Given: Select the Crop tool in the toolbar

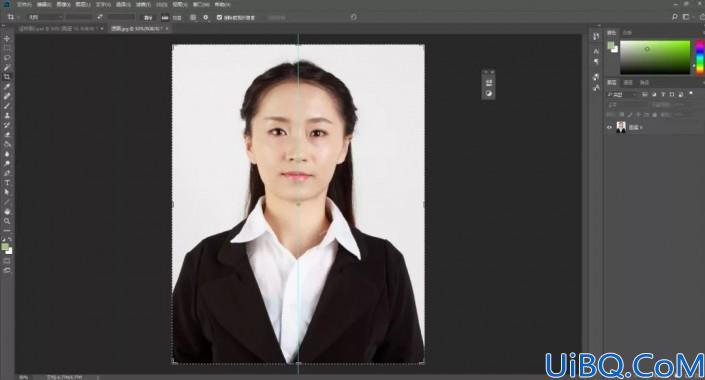Looking at the screenshot, I should coord(7,77).
